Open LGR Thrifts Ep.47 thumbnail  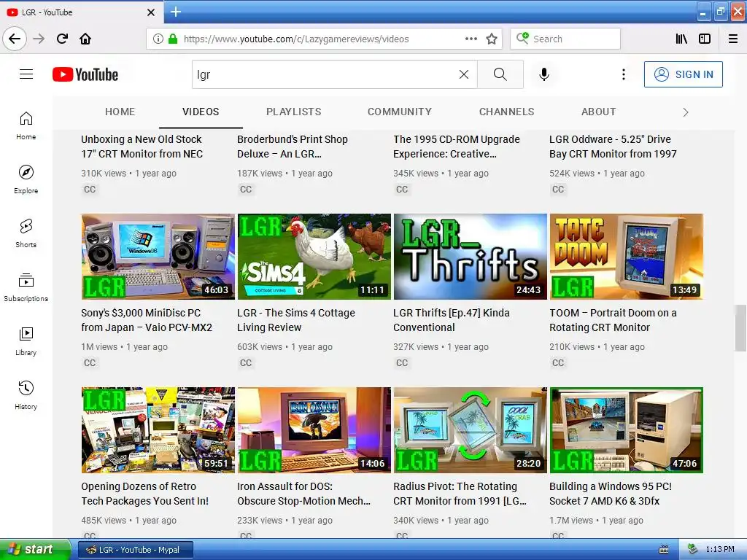[x=471, y=257]
